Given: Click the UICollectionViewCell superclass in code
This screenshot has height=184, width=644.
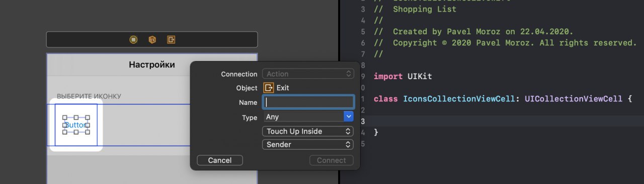Looking at the screenshot, I should click(x=574, y=99).
